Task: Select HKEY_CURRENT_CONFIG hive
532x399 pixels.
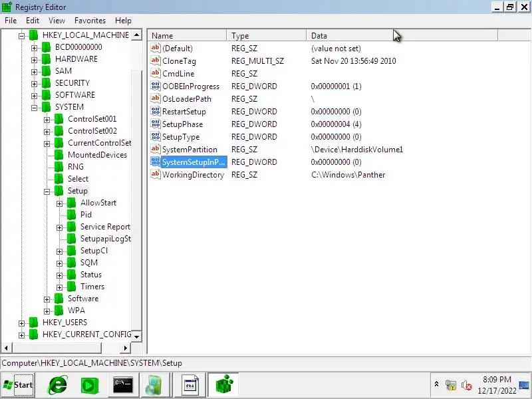Action: click(x=87, y=334)
